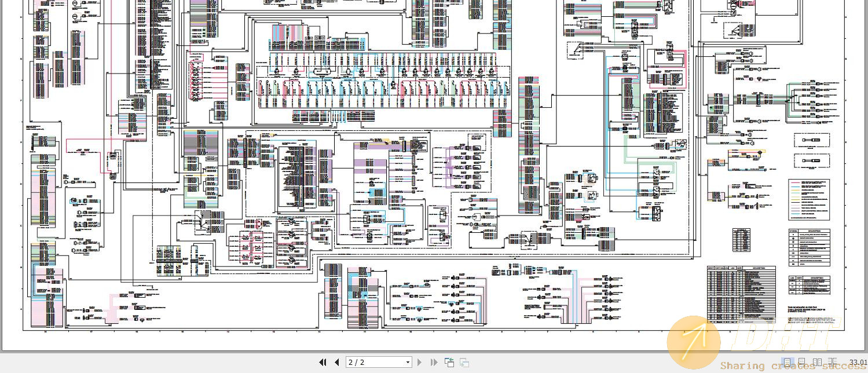
Task: Enable continuous scrolling page mode
Action: [801, 361]
